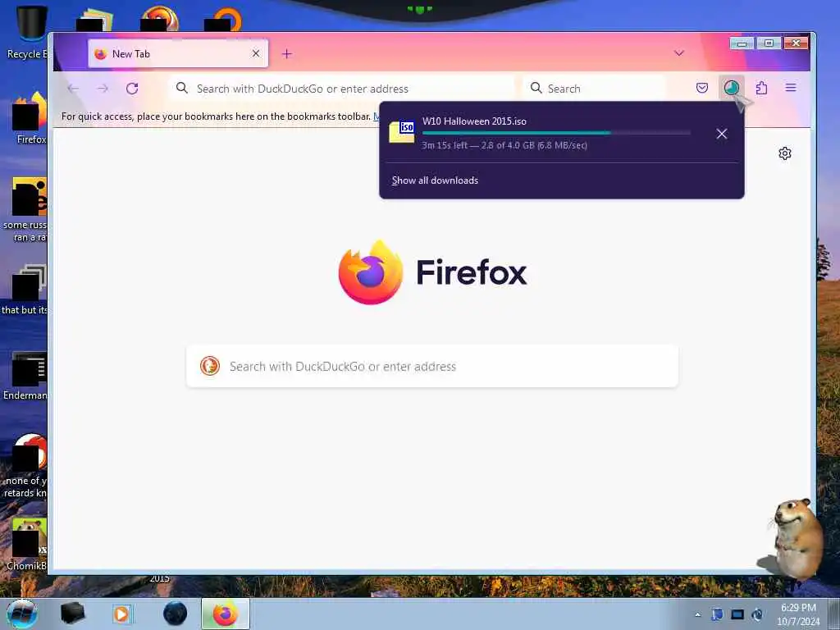Click the W10 Halloween 2015.iso file icon
Screen dimensions: 840x630
point(402,132)
